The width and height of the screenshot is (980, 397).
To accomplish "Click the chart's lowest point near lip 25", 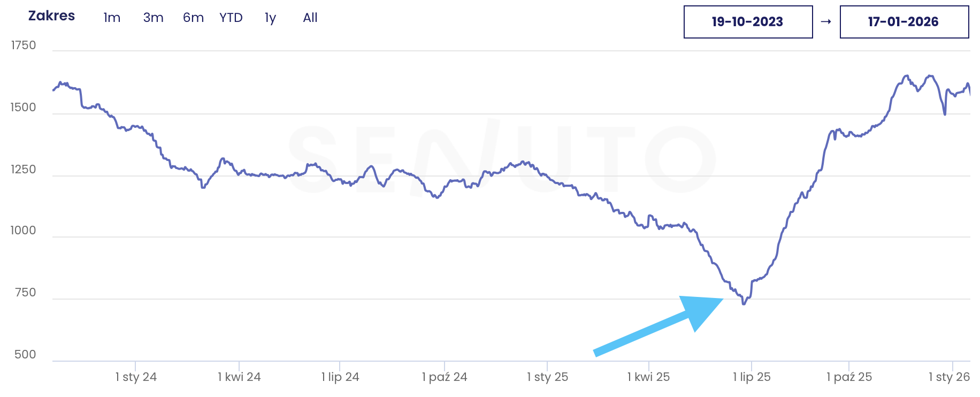I will pos(744,304).
